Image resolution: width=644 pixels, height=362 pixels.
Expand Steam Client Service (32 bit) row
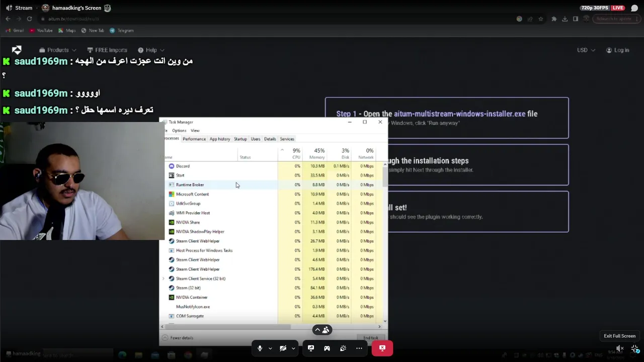pos(164,279)
